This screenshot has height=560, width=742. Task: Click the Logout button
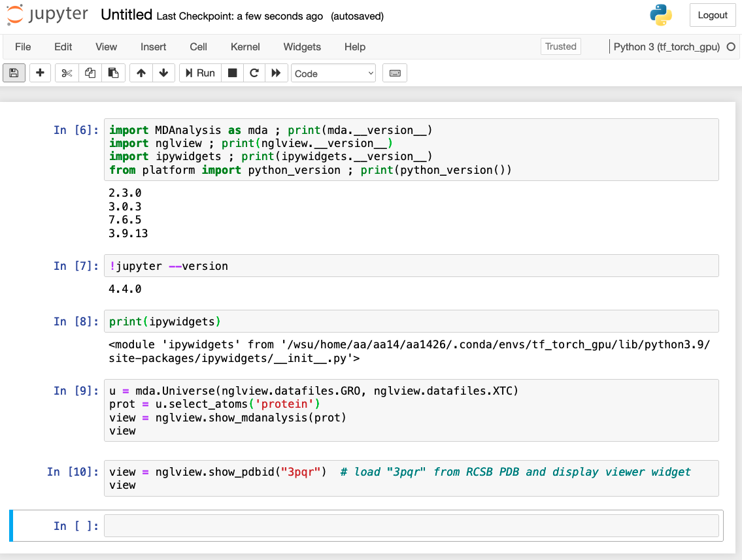tap(713, 15)
